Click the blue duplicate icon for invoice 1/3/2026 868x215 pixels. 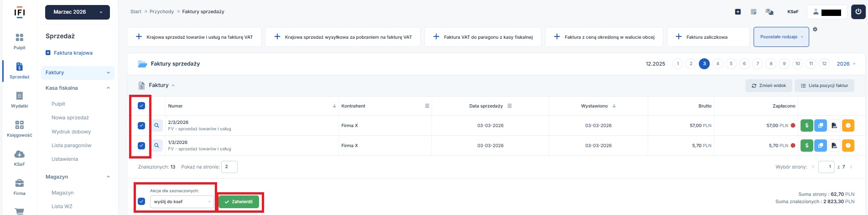point(821,146)
